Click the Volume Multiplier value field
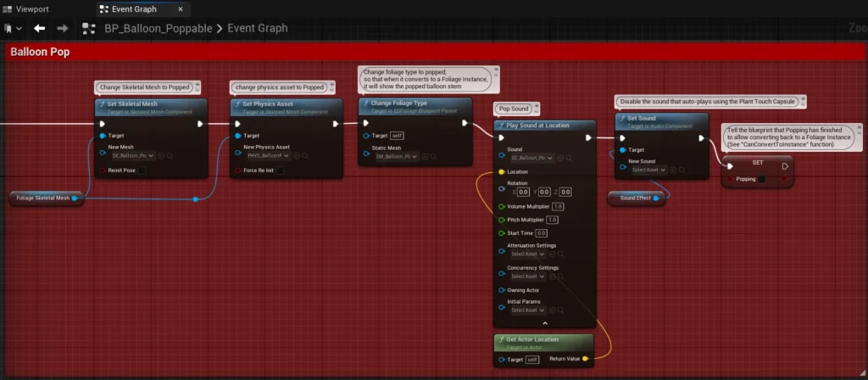The image size is (868, 380). point(558,206)
